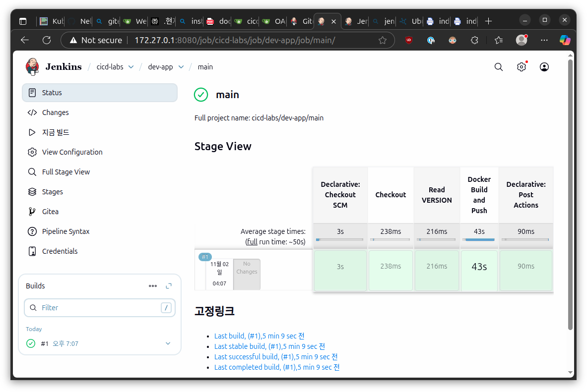Image resolution: width=587 pixels, height=392 pixels.
Task: Expand cicd-labs breadcrumb dropdown
Action: (131, 67)
